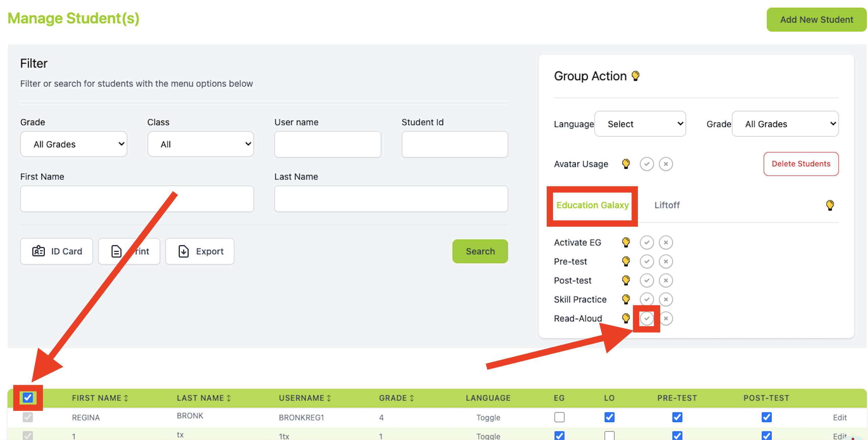The width and height of the screenshot is (868, 440).
Task: Click the Add New Student button
Action: pos(816,20)
